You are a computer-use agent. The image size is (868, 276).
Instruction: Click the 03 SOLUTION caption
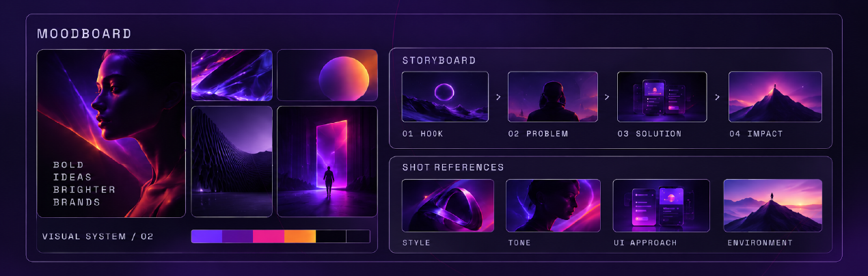click(x=649, y=134)
